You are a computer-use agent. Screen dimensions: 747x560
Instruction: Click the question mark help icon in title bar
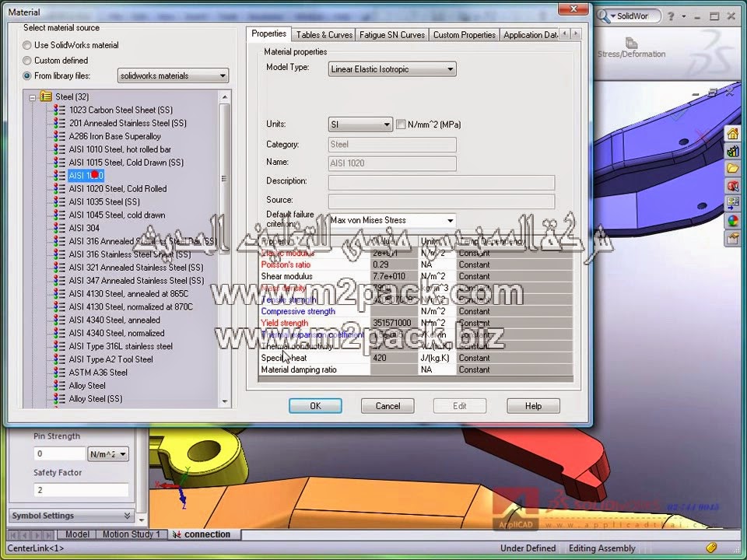pos(671,16)
